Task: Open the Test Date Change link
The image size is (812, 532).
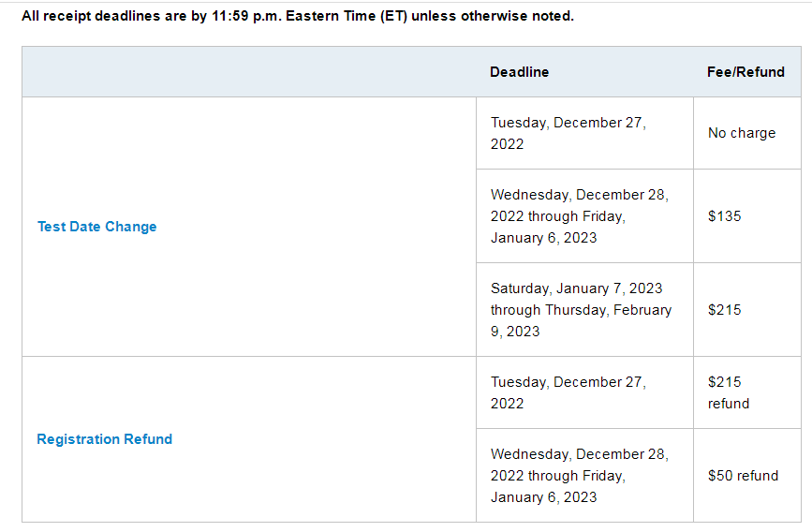Action: coord(96,227)
